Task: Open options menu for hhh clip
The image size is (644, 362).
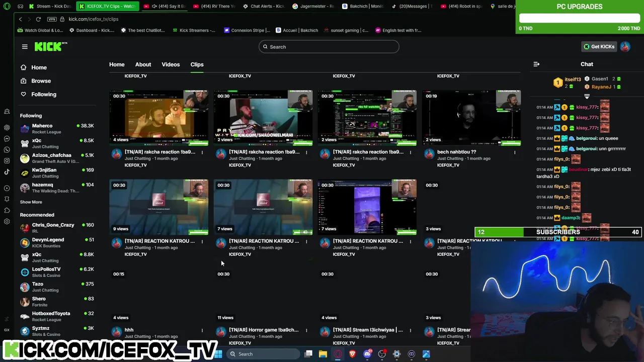Action: pyautogui.click(x=202, y=330)
